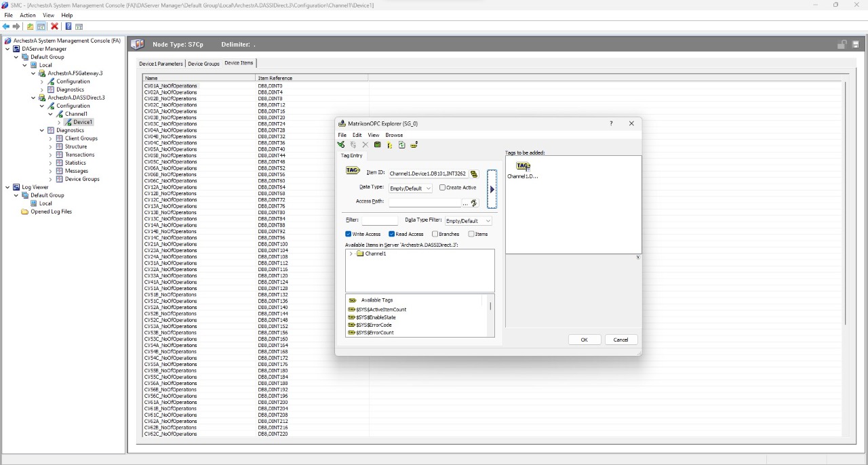The height and width of the screenshot is (465, 868).
Task: Open the Help menu in SMC
Action: click(67, 15)
